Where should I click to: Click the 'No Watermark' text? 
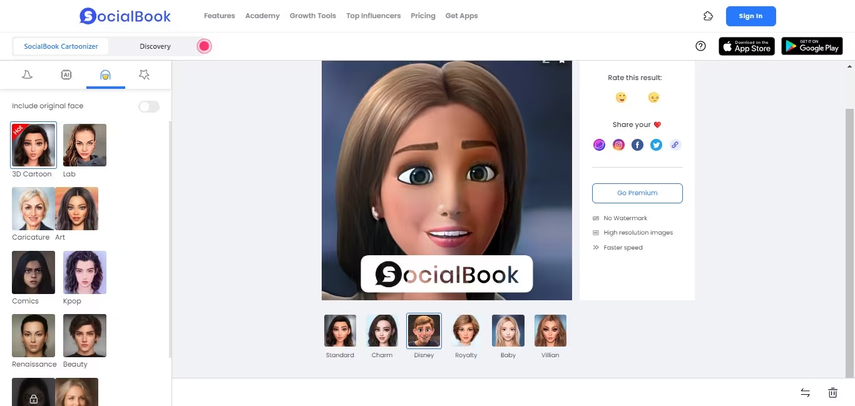[625, 218]
